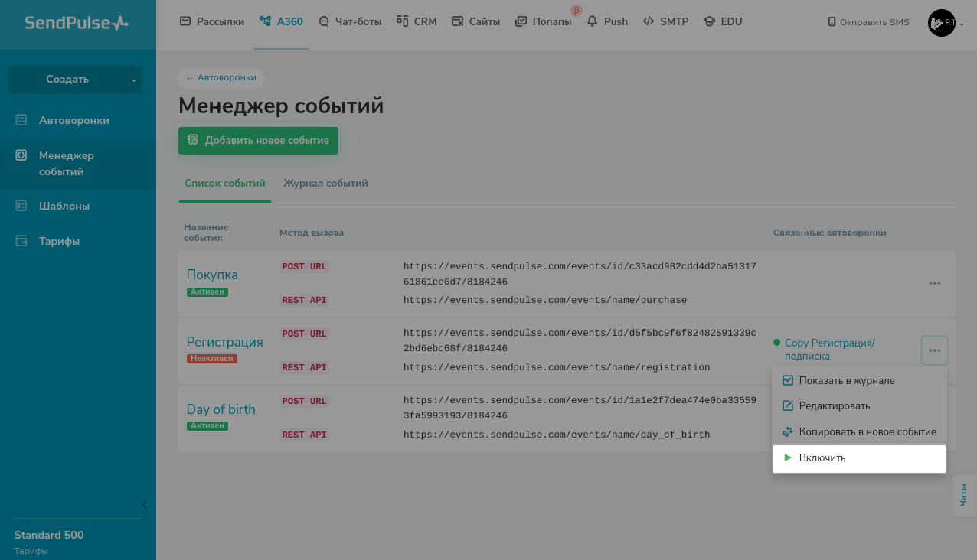977x560 pixels.
Task: Open the EDU section
Action: click(723, 21)
